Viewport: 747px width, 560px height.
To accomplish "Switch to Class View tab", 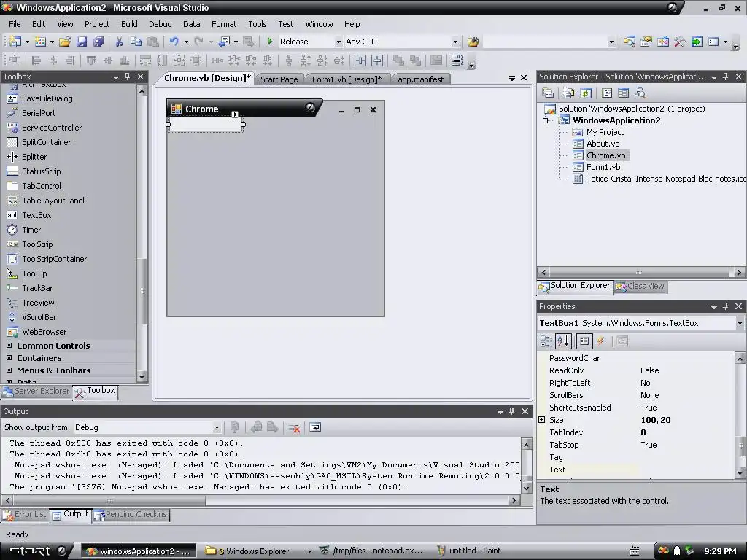I will [640, 286].
